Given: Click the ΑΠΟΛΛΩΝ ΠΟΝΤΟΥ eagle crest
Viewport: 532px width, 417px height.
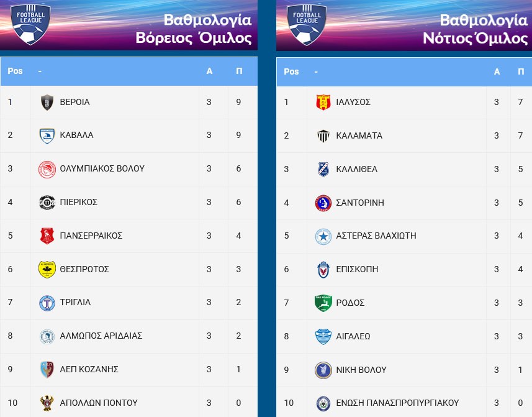Looking at the screenshot, I should pyautogui.click(x=47, y=403).
